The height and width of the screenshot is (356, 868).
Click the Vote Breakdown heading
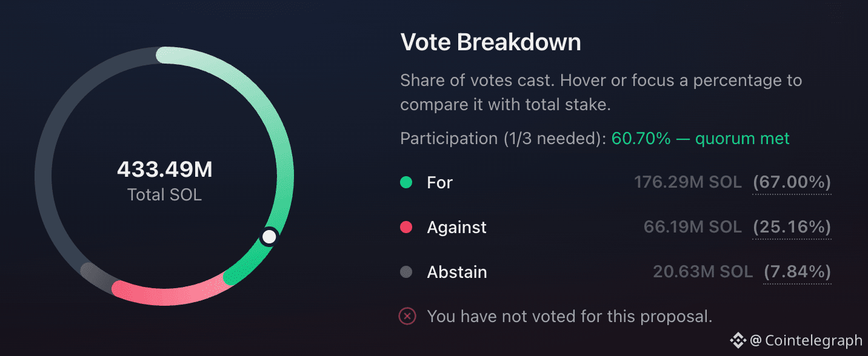[x=491, y=42]
